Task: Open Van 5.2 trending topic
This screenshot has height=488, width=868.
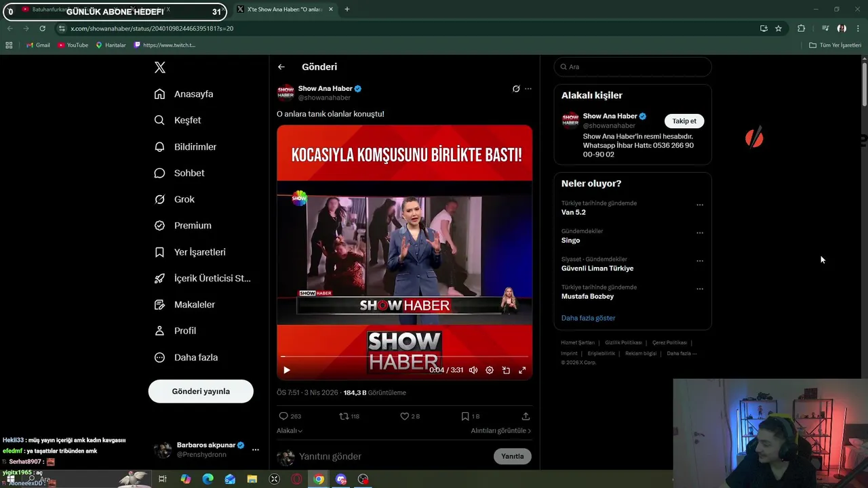Action: (574, 212)
